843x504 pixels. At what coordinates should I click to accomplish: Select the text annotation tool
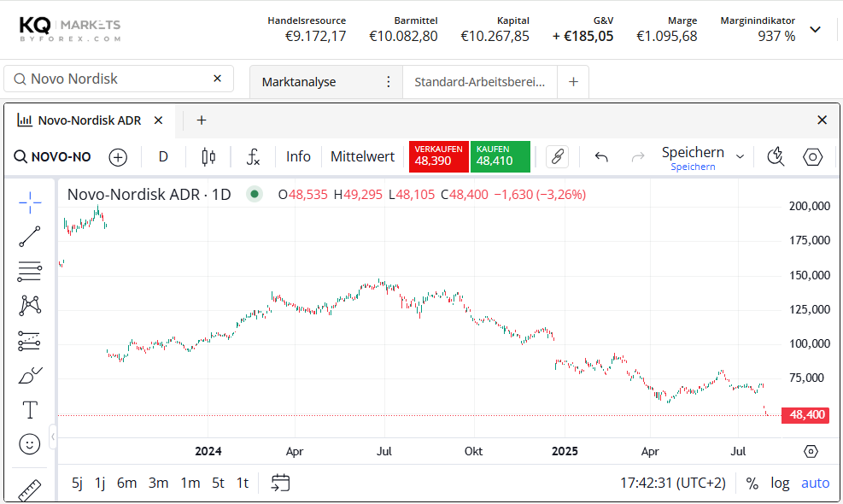(30, 410)
